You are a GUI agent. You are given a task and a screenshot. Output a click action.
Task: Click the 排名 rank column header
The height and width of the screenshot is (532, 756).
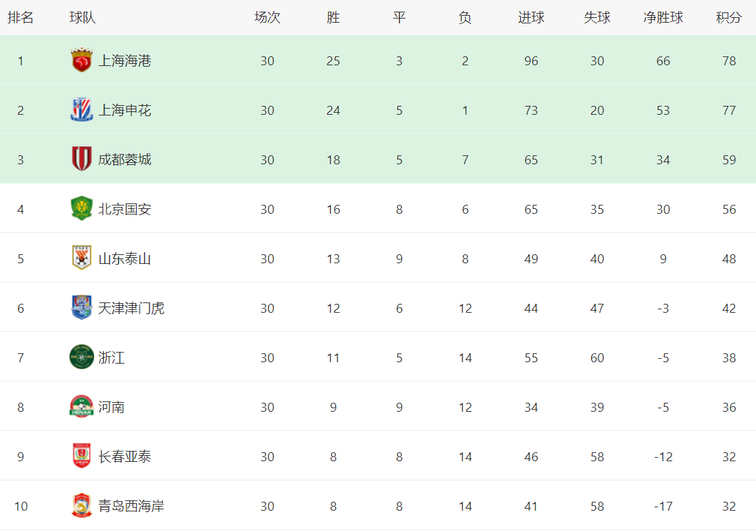(21, 18)
